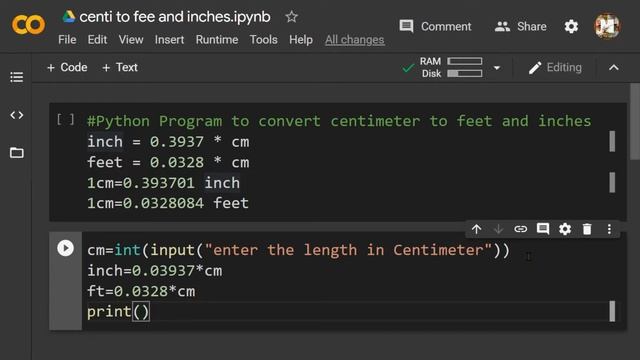This screenshot has height=360, width=640.
Task: Open the Help menu
Action: 301,40
